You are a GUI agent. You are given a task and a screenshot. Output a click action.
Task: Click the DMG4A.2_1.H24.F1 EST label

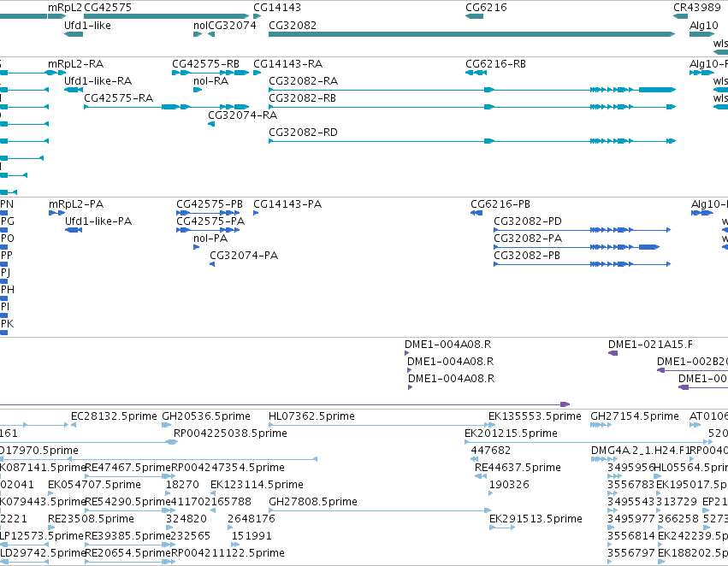click(x=640, y=451)
